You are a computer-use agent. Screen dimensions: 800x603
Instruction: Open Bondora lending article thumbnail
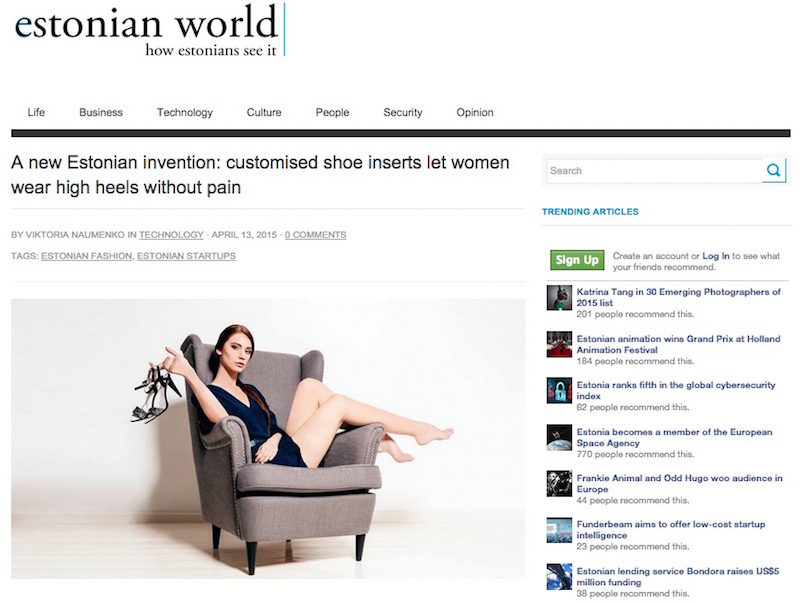[559, 576]
